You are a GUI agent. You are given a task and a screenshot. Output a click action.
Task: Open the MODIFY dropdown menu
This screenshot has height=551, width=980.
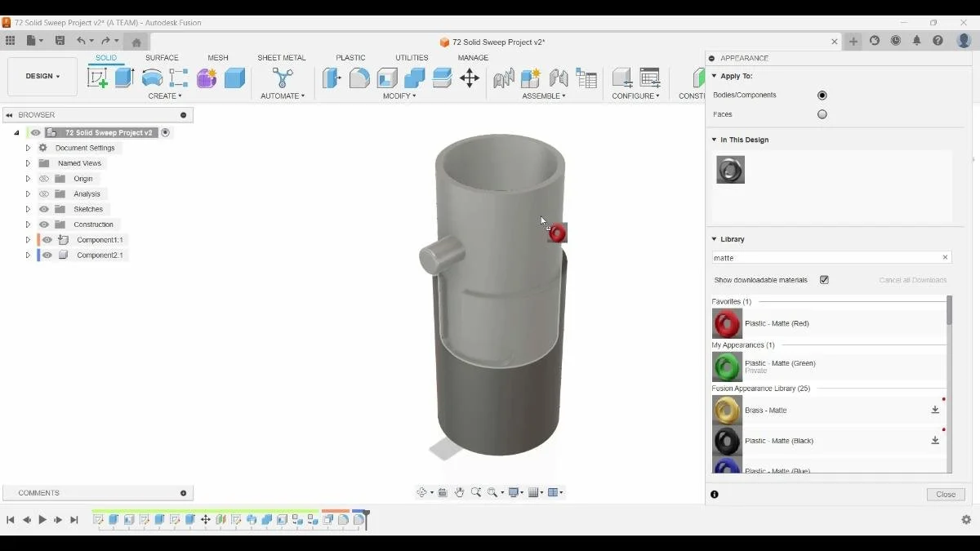tap(399, 96)
